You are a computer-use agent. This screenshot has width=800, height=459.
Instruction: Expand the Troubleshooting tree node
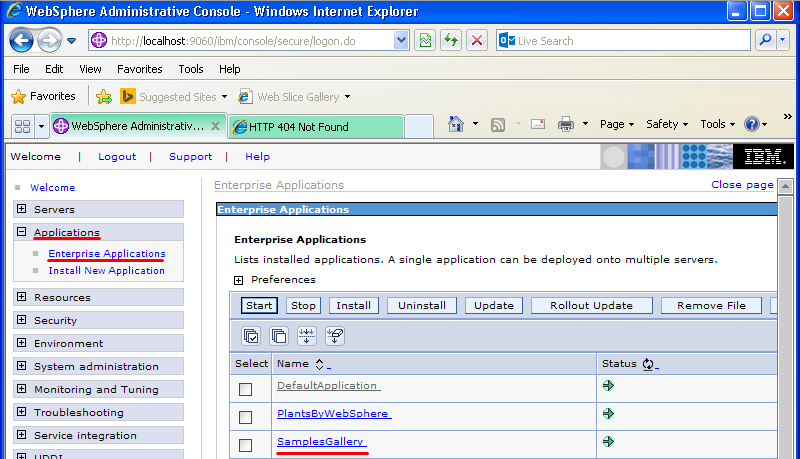(x=21, y=412)
